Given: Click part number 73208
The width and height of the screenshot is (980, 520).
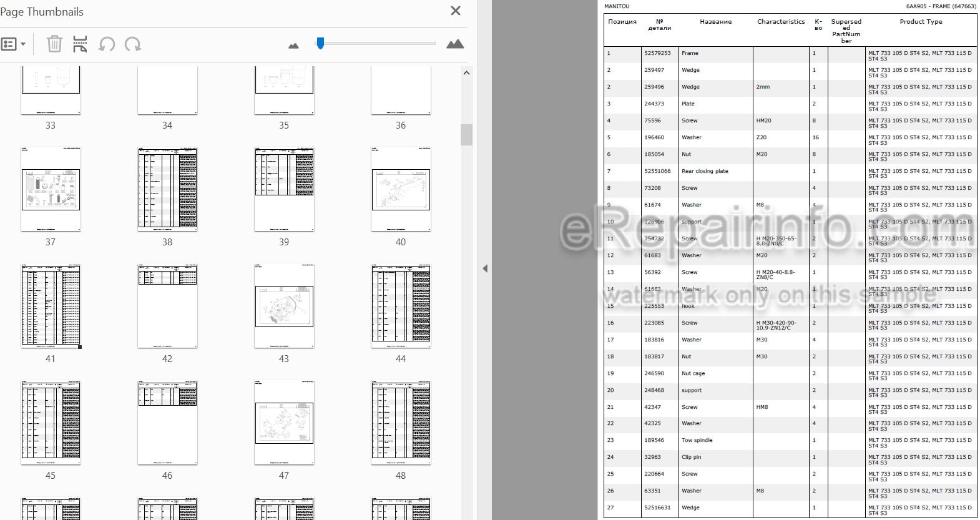Looking at the screenshot, I should click(652, 188).
